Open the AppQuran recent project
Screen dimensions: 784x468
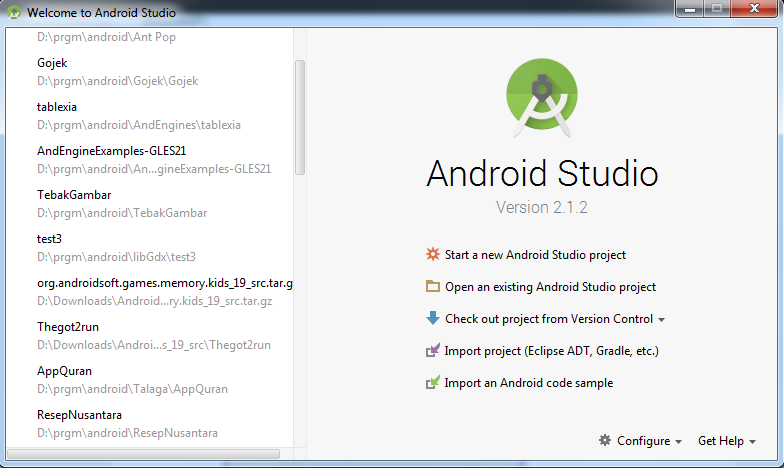click(64, 371)
